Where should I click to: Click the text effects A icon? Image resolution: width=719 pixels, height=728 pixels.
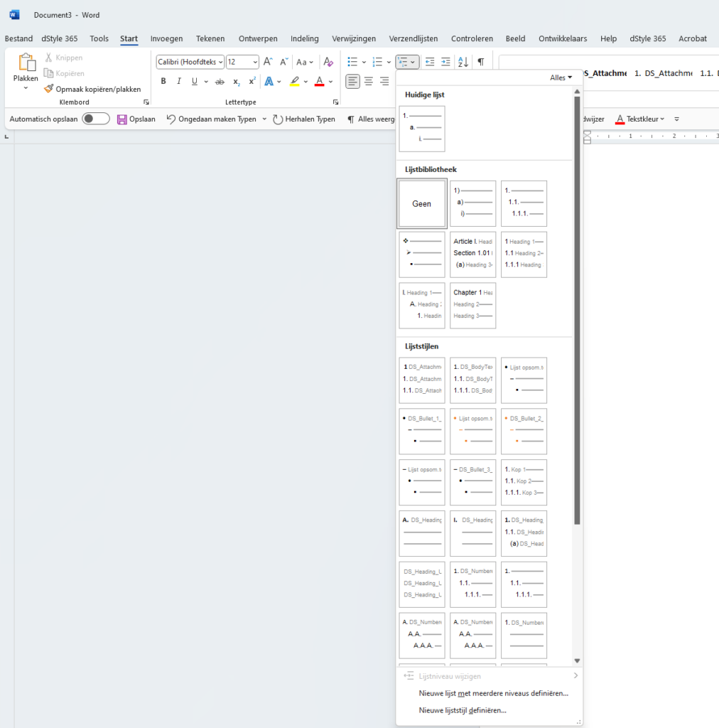[269, 81]
